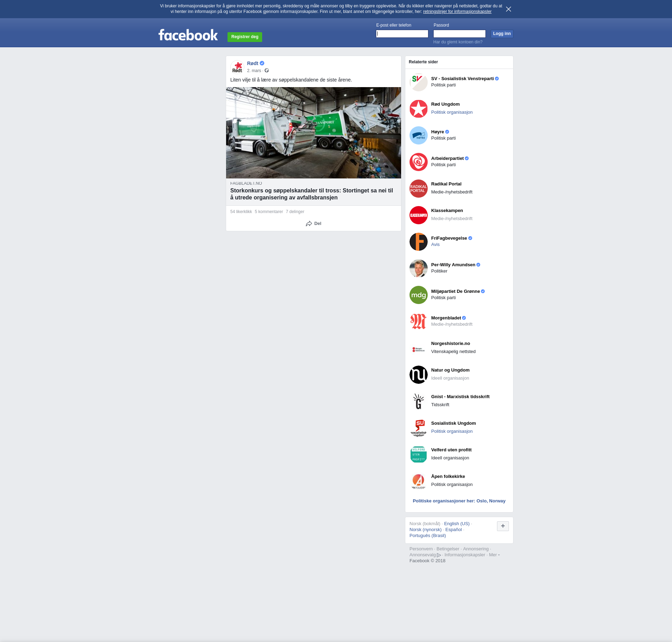
Task: Click '5 kommentarer' count
Action: pos(269,212)
